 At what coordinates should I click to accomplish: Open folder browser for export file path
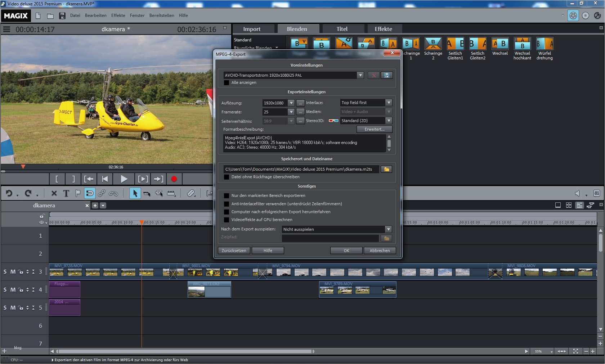pos(386,169)
